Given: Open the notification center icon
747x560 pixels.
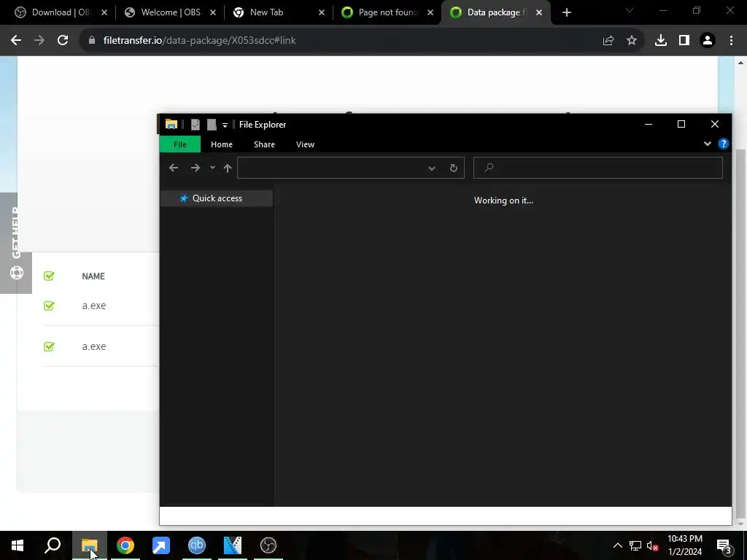Looking at the screenshot, I should 724,545.
